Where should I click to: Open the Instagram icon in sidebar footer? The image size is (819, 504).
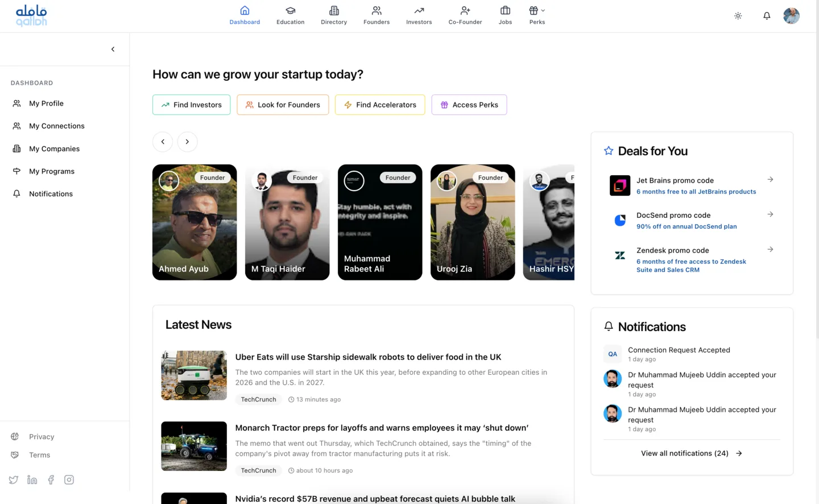click(x=69, y=480)
